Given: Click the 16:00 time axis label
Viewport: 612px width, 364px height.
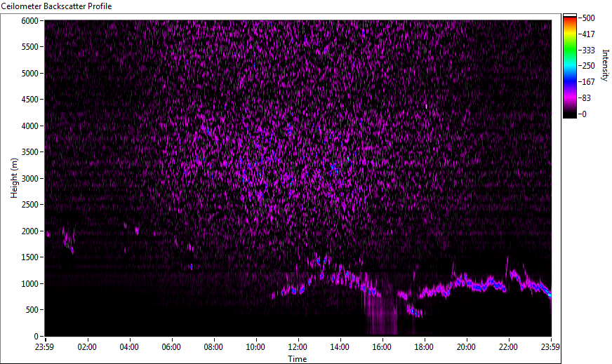Looking at the screenshot, I should [x=382, y=347].
